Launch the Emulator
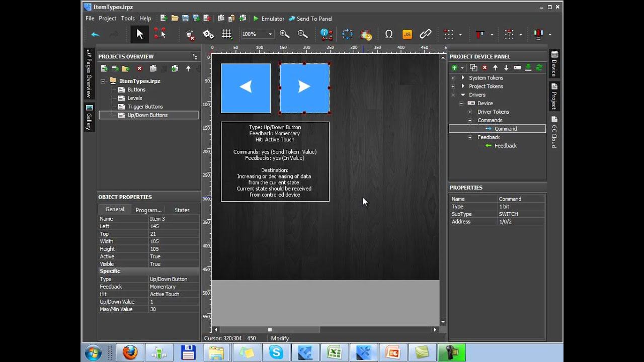 click(269, 19)
